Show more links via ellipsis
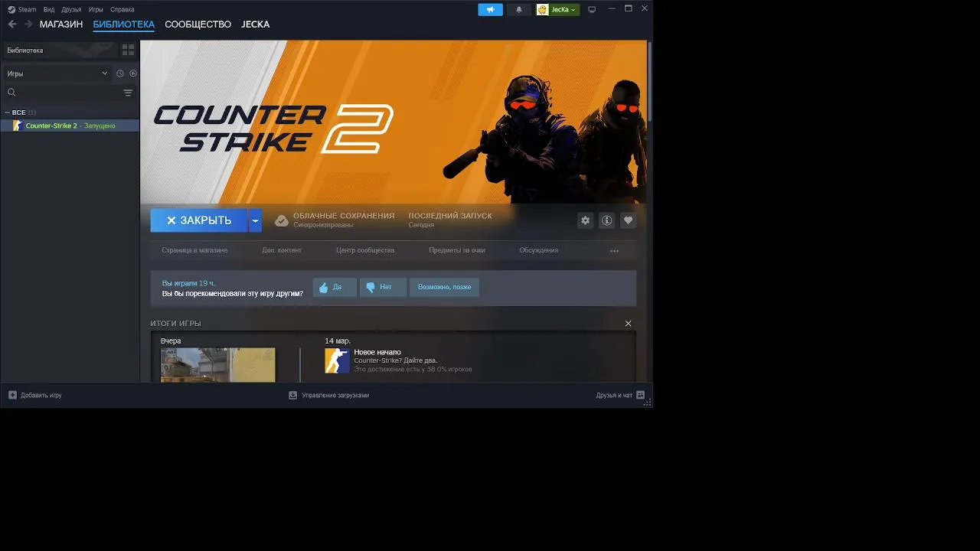 pos(614,250)
